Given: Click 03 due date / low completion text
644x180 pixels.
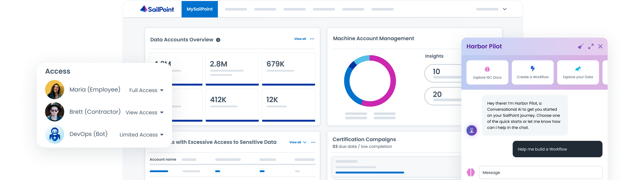Looking at the screenshot, I should 362,146.
